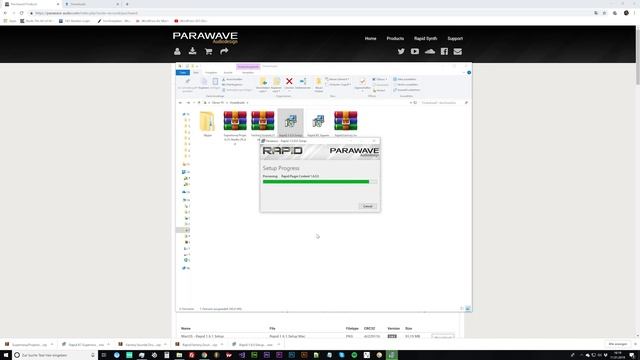Screen dimensions: 640x360
Task: Open Parawave's Twitter icon
Action: pyautogui.click(x=401, y=51)
